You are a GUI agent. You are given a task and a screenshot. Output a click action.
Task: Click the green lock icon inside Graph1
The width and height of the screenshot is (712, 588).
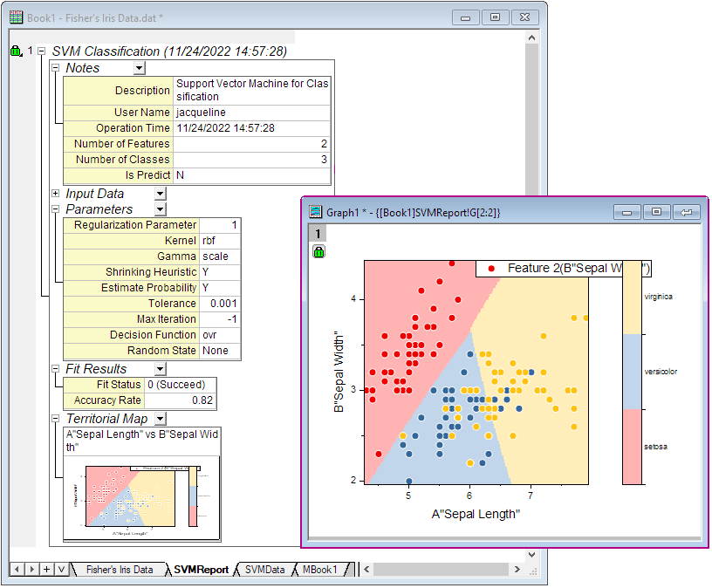(317, 250)
